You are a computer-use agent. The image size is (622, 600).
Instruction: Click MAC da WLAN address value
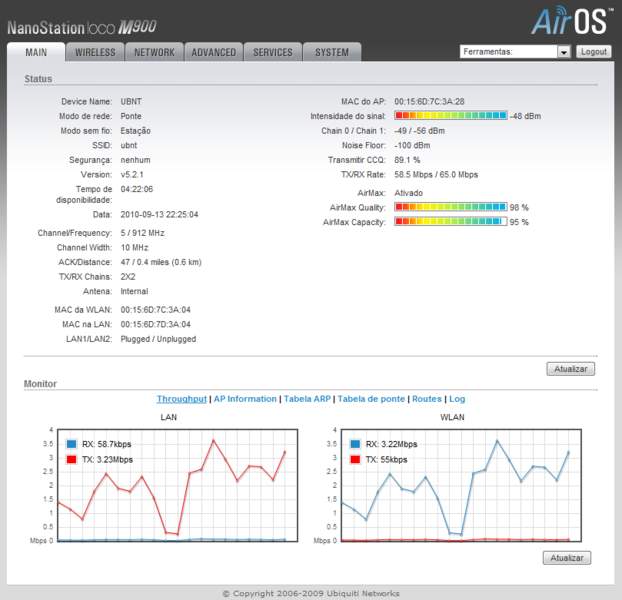[x=156, y=310]
